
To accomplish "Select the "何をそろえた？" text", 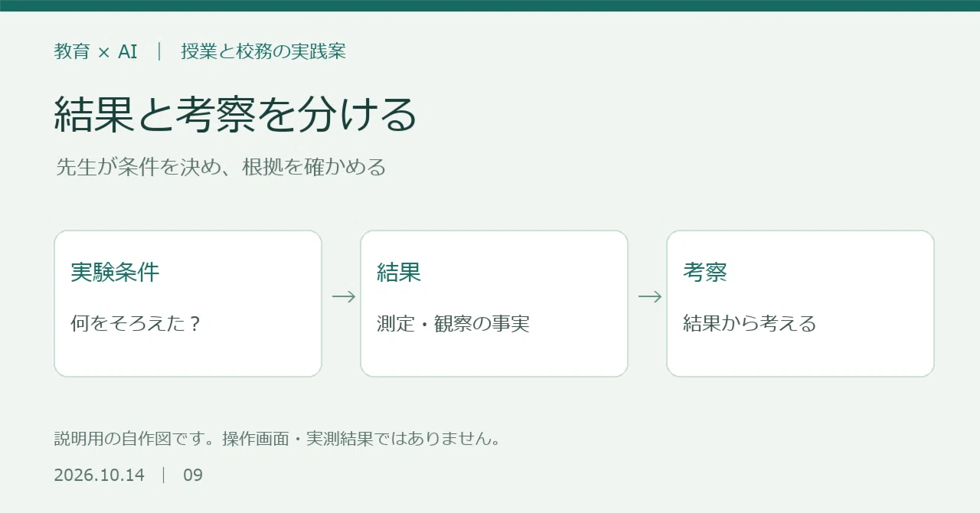I will tap(136, 324).
